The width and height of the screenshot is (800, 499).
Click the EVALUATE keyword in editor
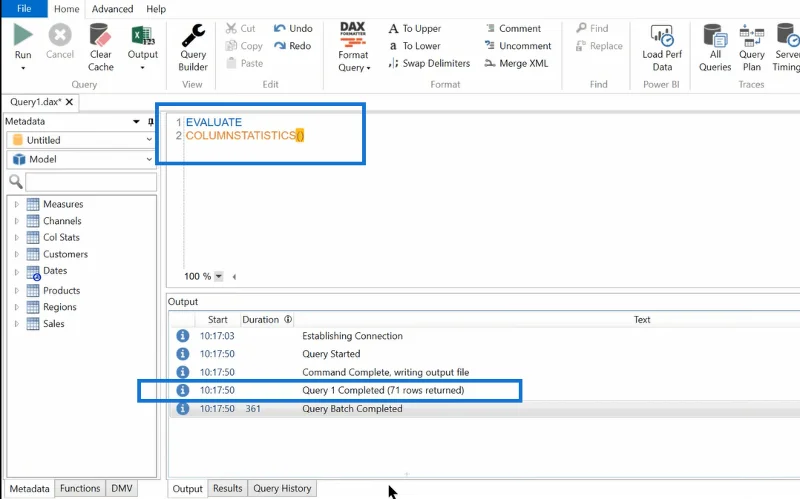[214, 122]
